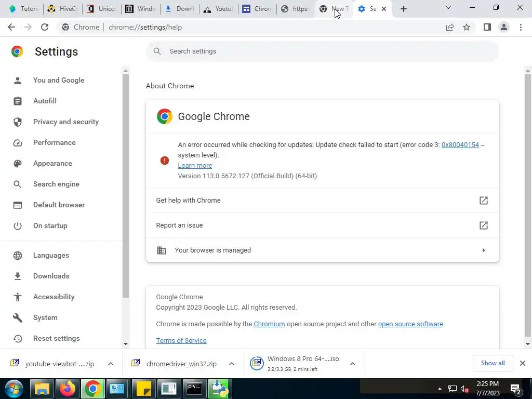This screenshot has height=399, width=532.
Task: Switch to the Chrome tab with calendar icon
Action: [x=257, y=9]
